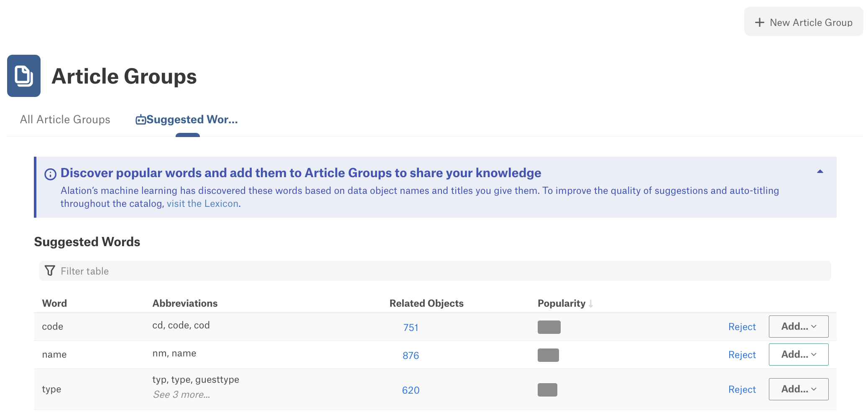Click into the Filter table field
This screenshot has height=412, width=868.
click(435, 271)
